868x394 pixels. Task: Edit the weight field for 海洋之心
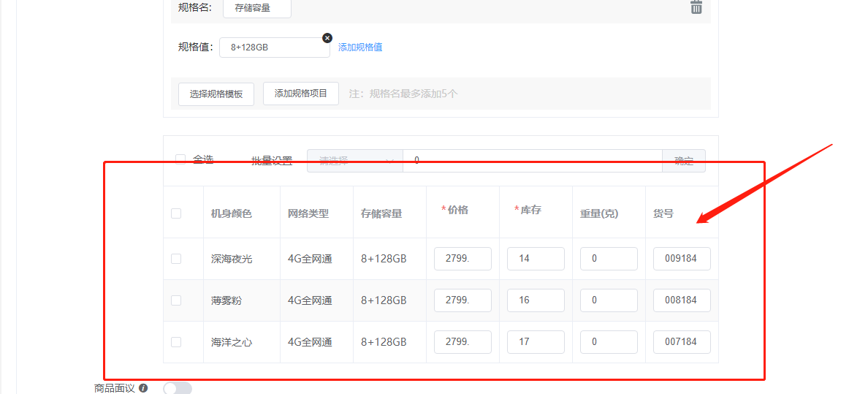pyautogui.click(x=609, y=342)
